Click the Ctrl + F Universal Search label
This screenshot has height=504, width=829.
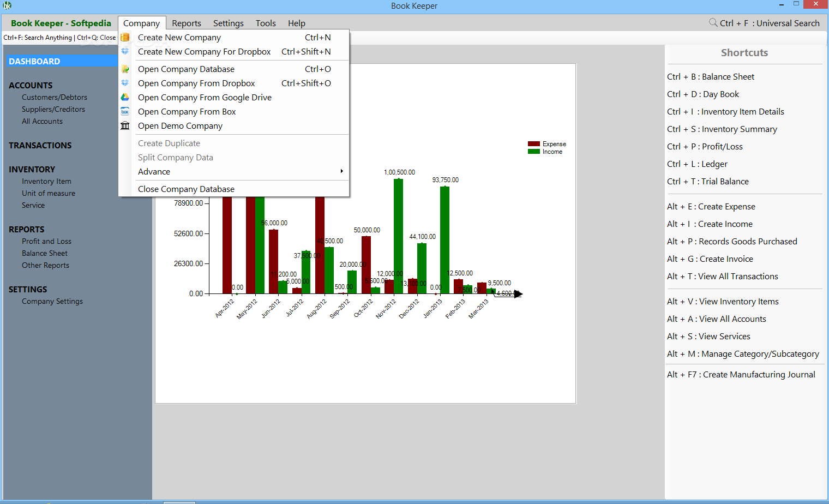point(770,23)
